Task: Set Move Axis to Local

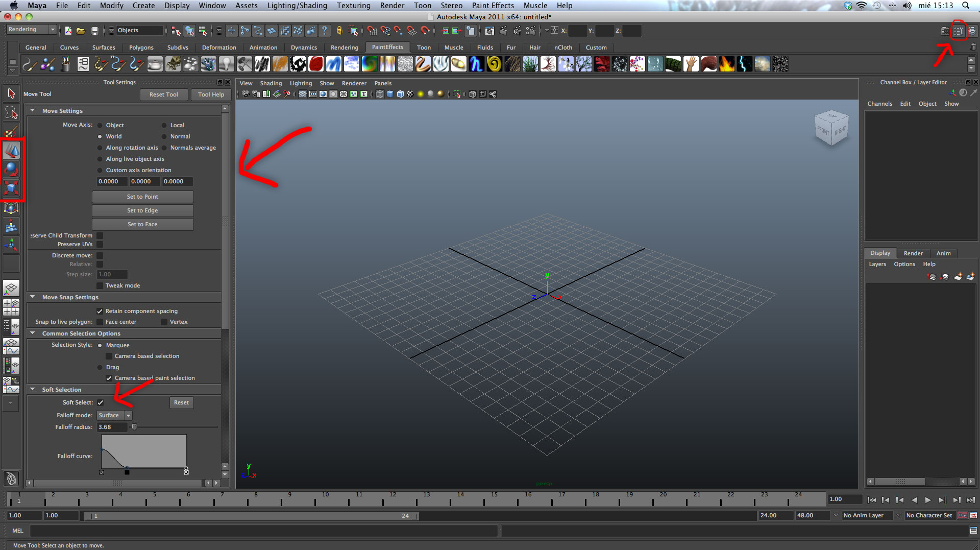Action: pyautogui.click(x=164, y=125)
